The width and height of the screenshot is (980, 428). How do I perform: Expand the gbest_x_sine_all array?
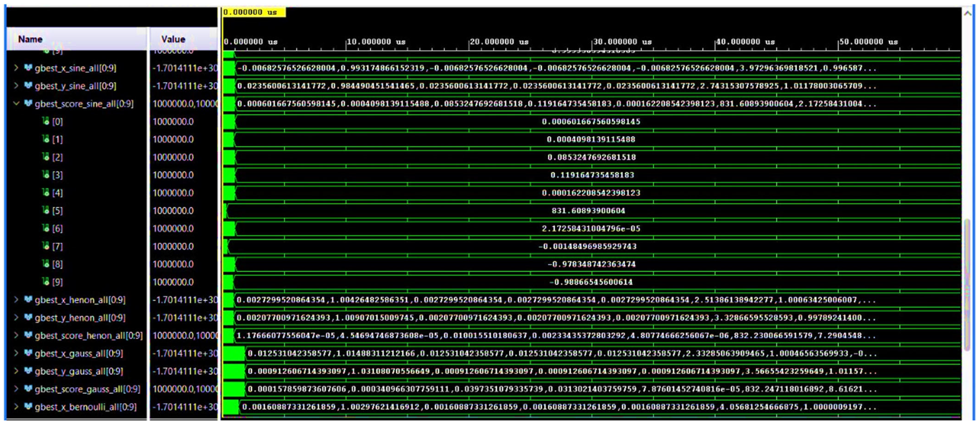tap(16, 68)
